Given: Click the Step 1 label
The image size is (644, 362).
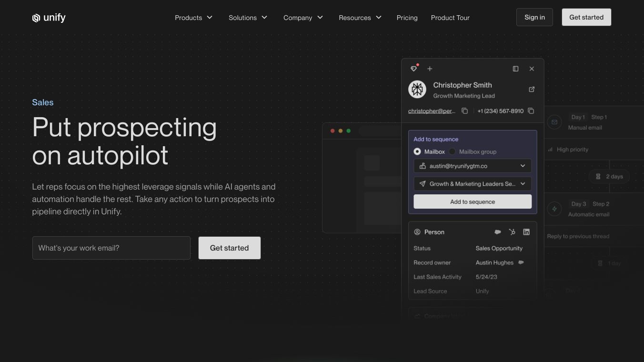Looking at the screenshot, I should [x=599, y=117].
